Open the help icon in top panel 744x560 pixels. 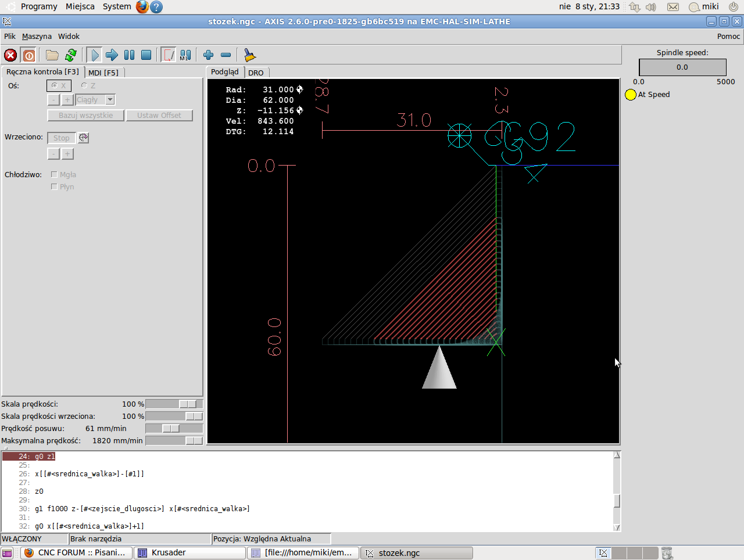click(x=156, y=7)
